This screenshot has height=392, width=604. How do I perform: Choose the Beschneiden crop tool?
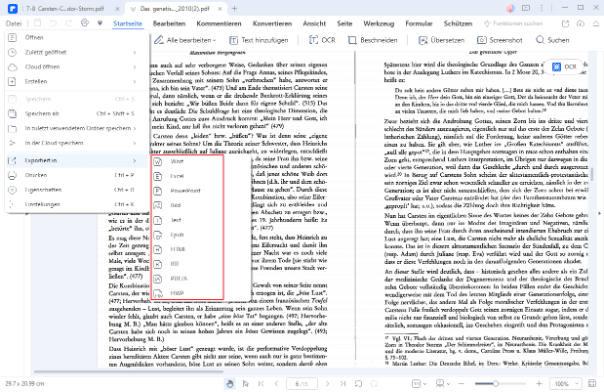(x=372, y=40)
